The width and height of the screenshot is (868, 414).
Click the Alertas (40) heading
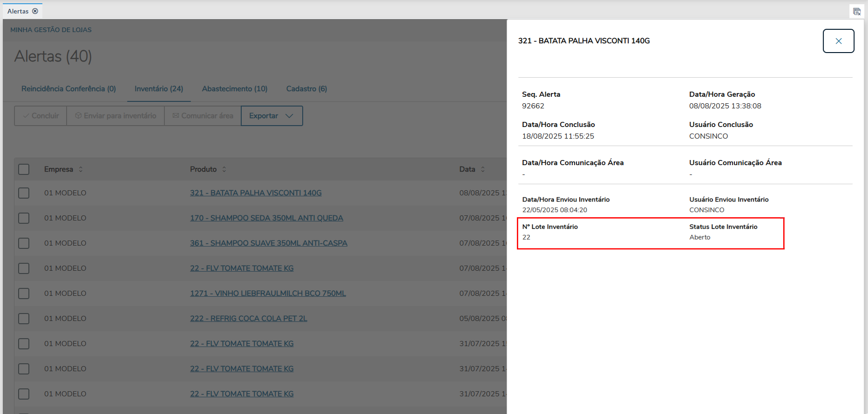(53, 56)
